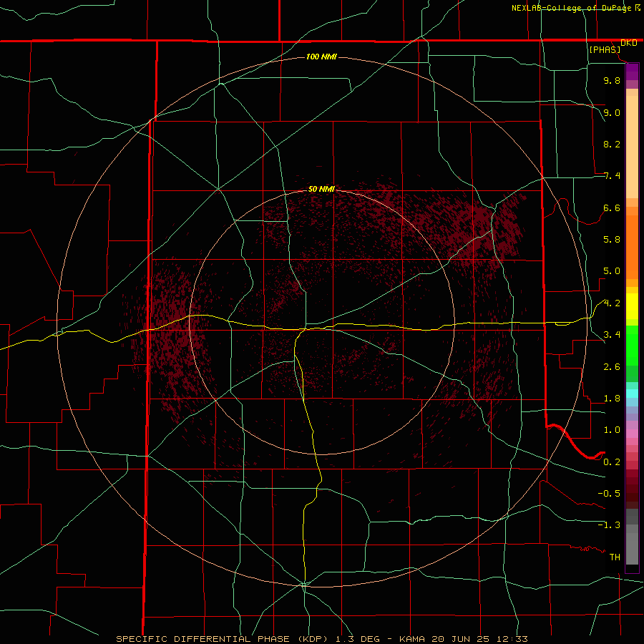
Task: Select the 4.2 scale label
Action: (612, 303)
